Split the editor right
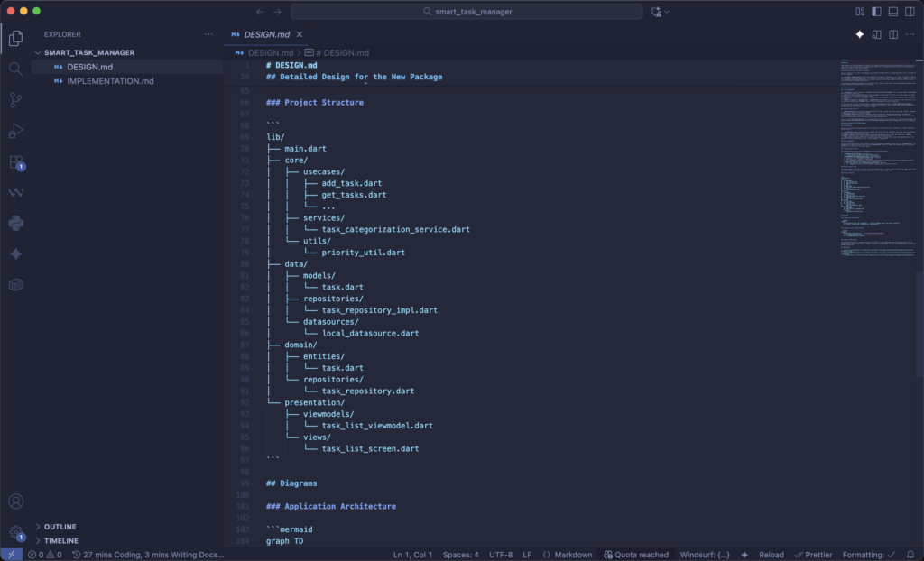 (893, 34)
